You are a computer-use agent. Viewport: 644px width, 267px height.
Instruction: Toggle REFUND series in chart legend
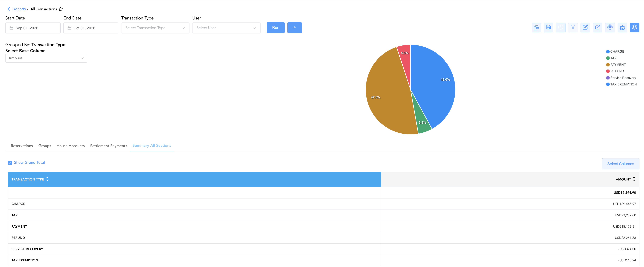coord(615,71)
